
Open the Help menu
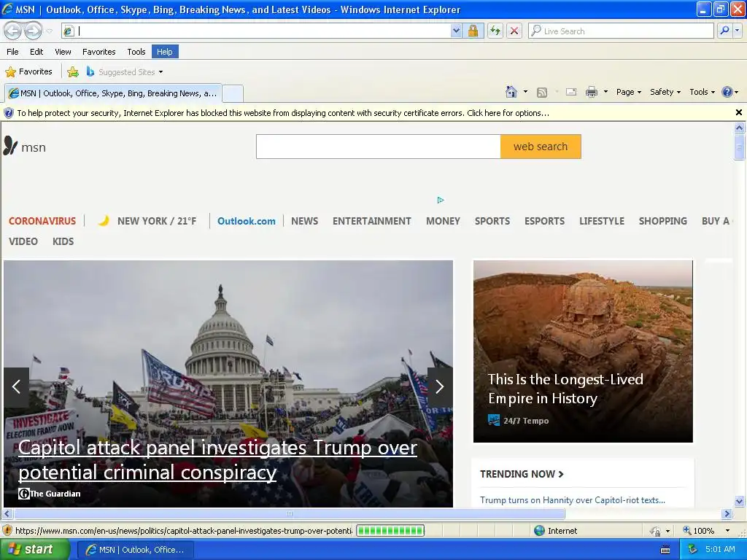coord(165,52)
